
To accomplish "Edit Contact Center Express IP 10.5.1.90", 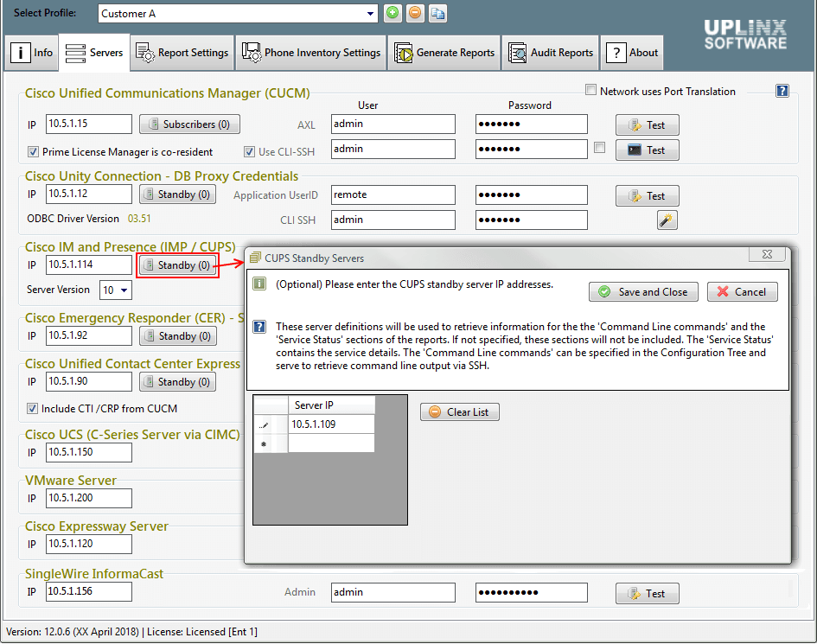I will click(x=89, y=381).
